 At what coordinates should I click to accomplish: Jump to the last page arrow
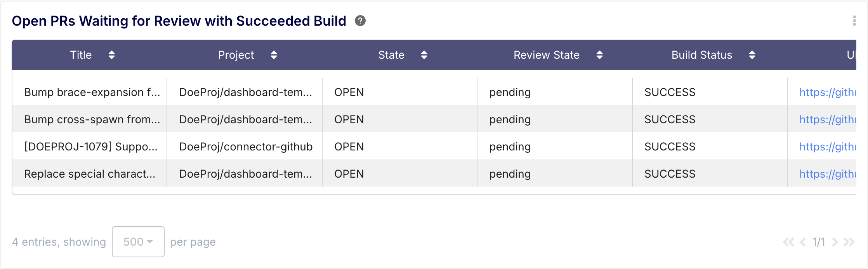click(x=849, y=242)
